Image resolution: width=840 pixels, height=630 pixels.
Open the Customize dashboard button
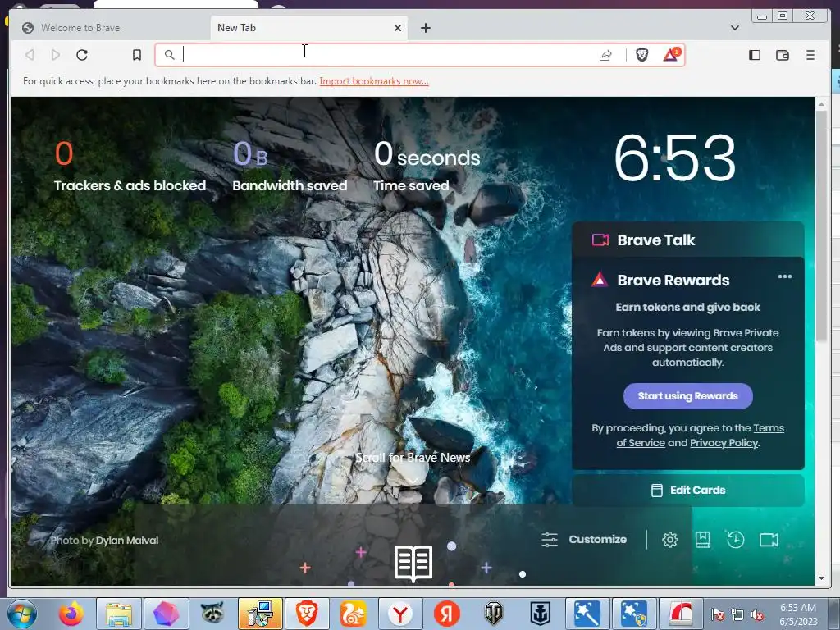tap(584, 540)
